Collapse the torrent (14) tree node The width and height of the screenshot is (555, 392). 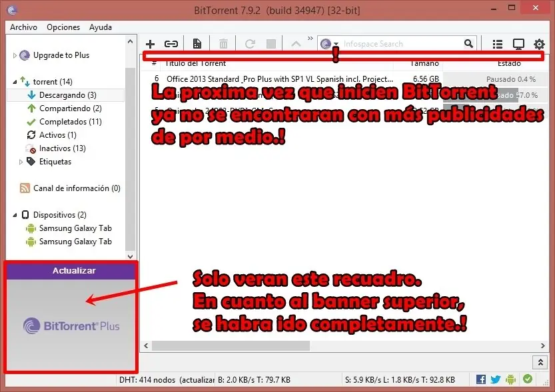pyautogui.click(x=15, y=82)
